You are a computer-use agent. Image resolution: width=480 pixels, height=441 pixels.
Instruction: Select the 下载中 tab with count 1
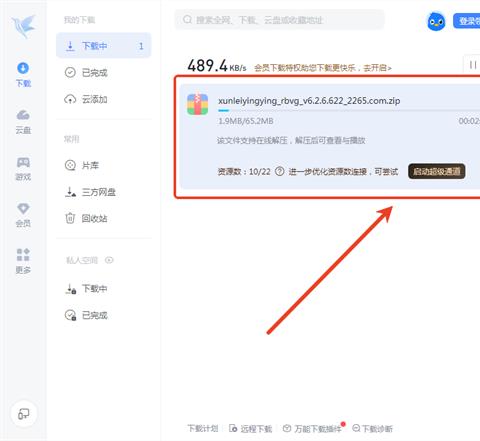pos(104,46)
